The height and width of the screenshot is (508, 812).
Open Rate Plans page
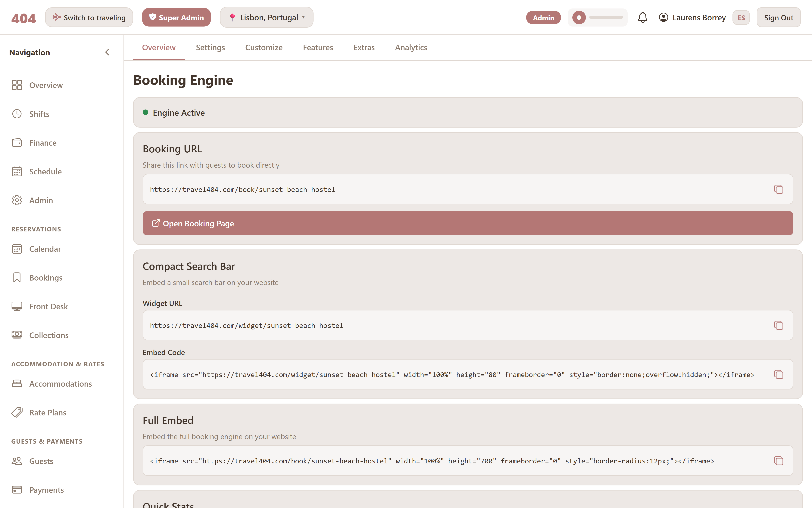(x=62, y=412)
